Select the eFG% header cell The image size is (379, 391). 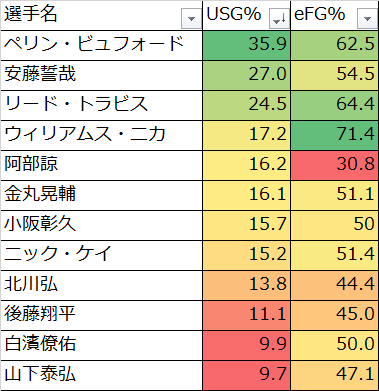pos(334,15)
